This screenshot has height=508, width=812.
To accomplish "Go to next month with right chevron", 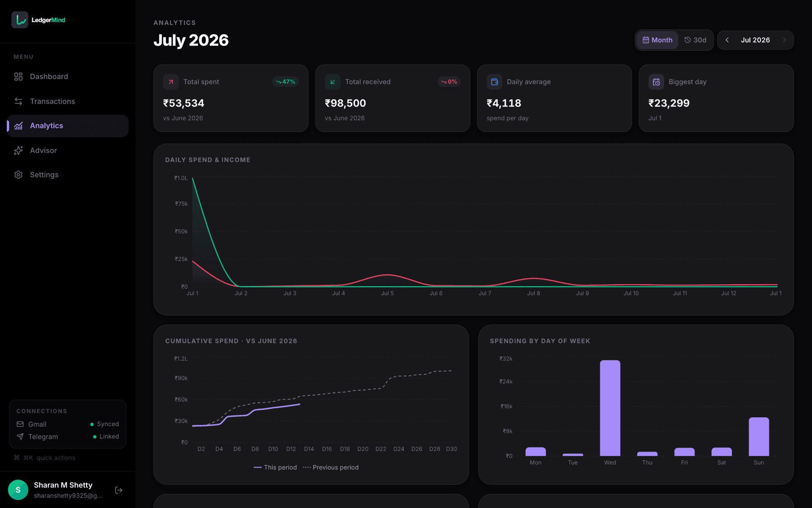I will (784, 40).
